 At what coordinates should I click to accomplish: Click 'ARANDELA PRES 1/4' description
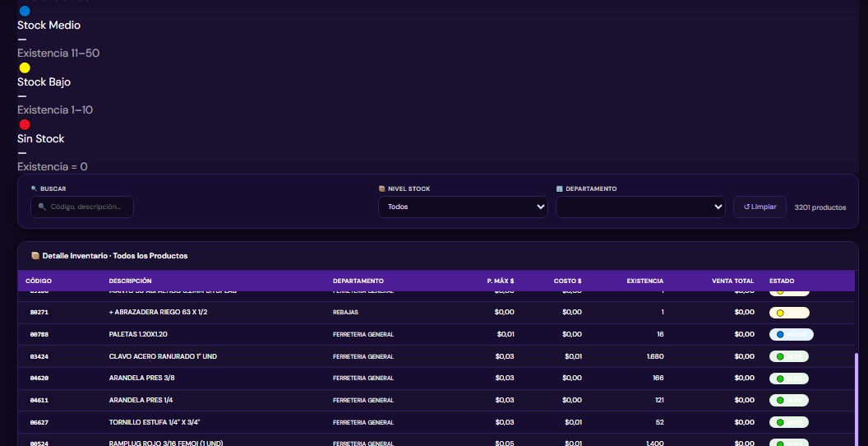pyautogui.click(x=141, y=400)
